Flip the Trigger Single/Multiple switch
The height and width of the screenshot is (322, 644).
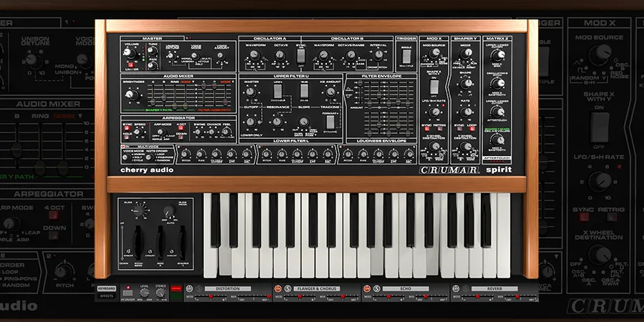coord(406,57)
